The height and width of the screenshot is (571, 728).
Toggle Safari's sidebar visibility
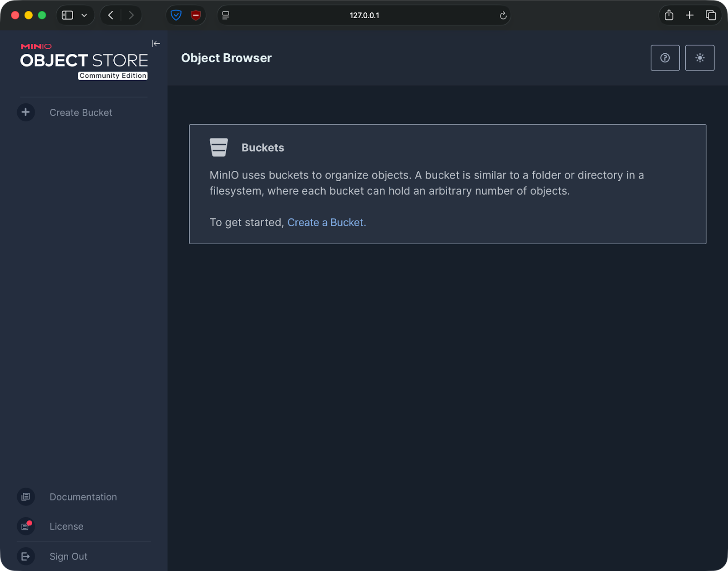click(x=67, y=15)
